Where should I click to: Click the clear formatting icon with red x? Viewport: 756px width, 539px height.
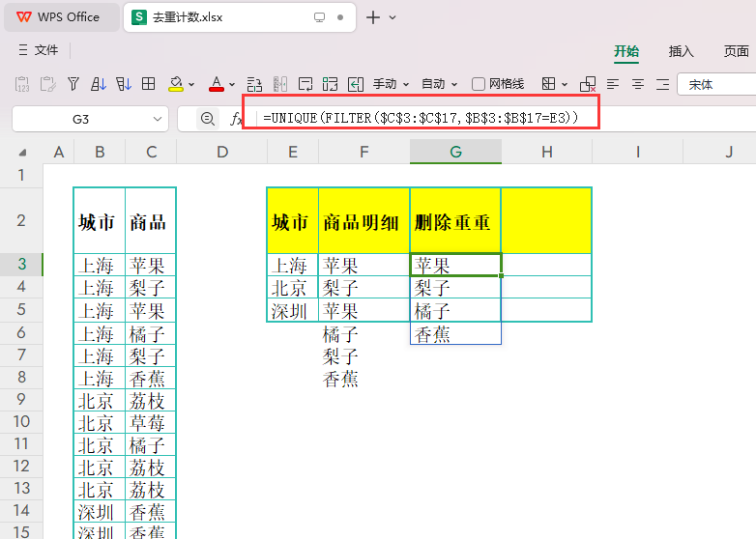pyautogui.click(x=588, y=84)
